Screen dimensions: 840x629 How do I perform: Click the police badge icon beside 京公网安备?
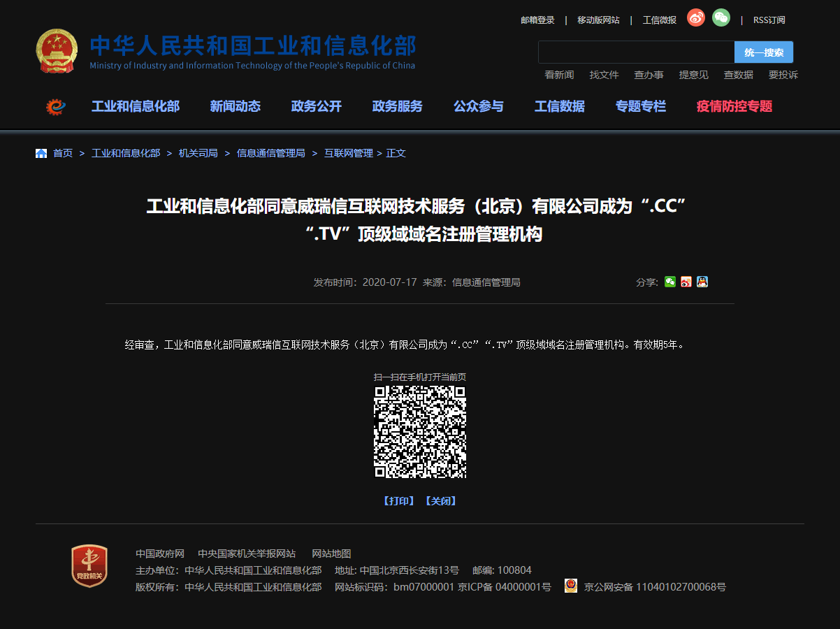(x=571, y=586)
